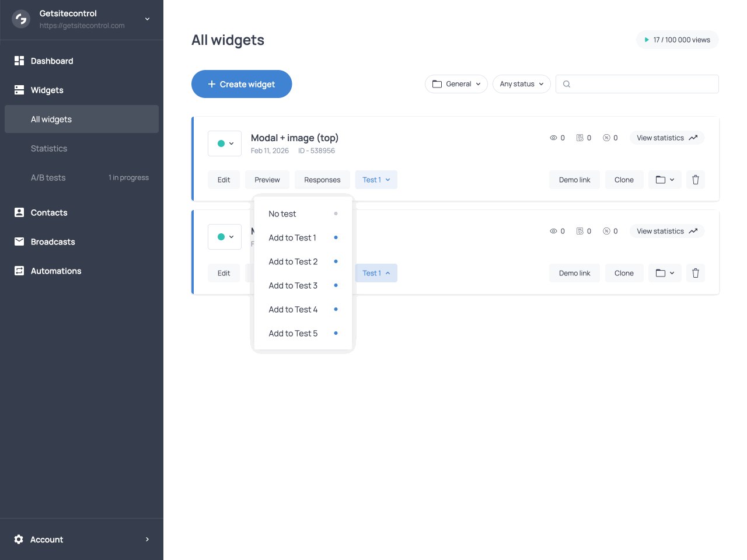The width and height of the screenshot is (747, 560).
Task: Click the magnifier icon in the search bar
Action: (566, 84)
